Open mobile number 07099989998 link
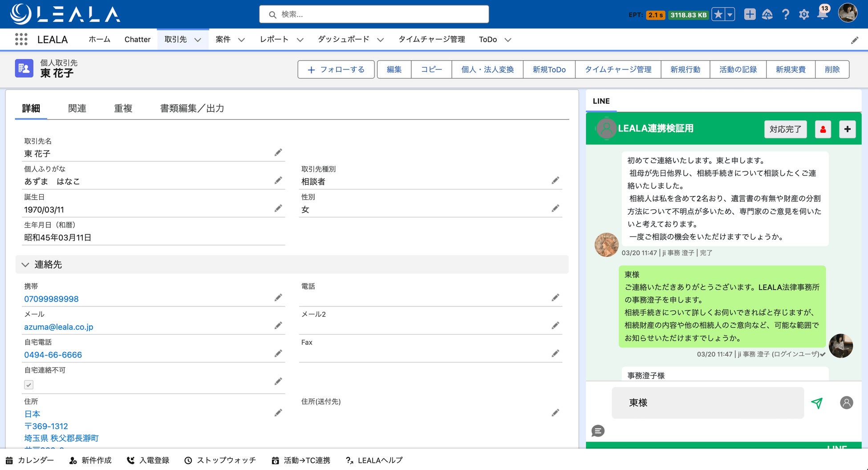This screenshot has width=868, height=470. [x=51, y=299]
